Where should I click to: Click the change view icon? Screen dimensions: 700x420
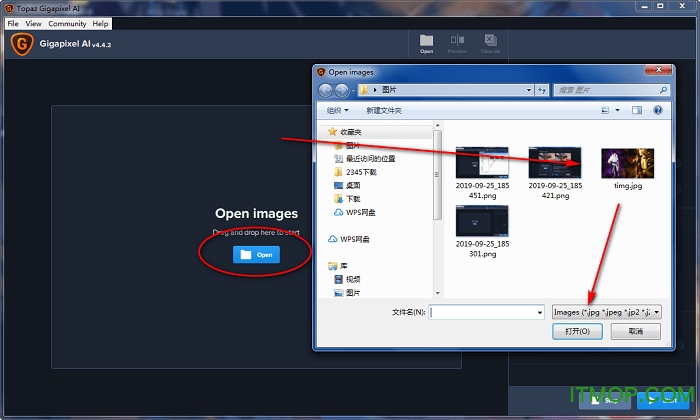(605, 110)
